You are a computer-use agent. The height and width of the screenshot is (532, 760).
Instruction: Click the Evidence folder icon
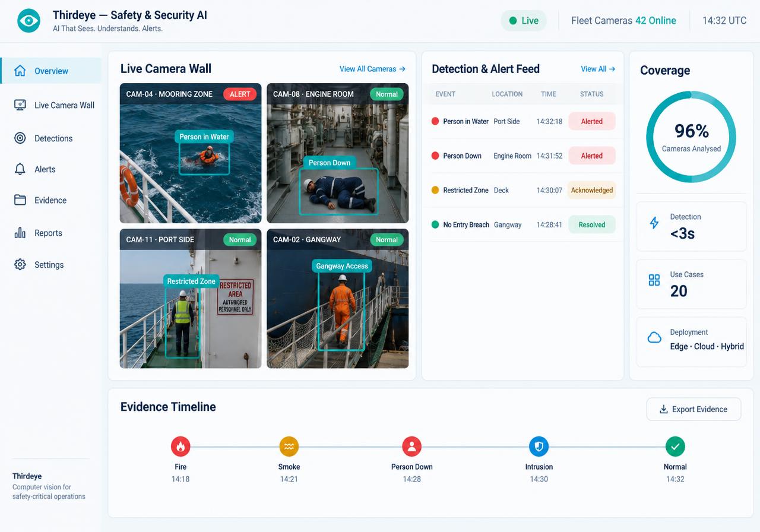[x=20, y=200]
